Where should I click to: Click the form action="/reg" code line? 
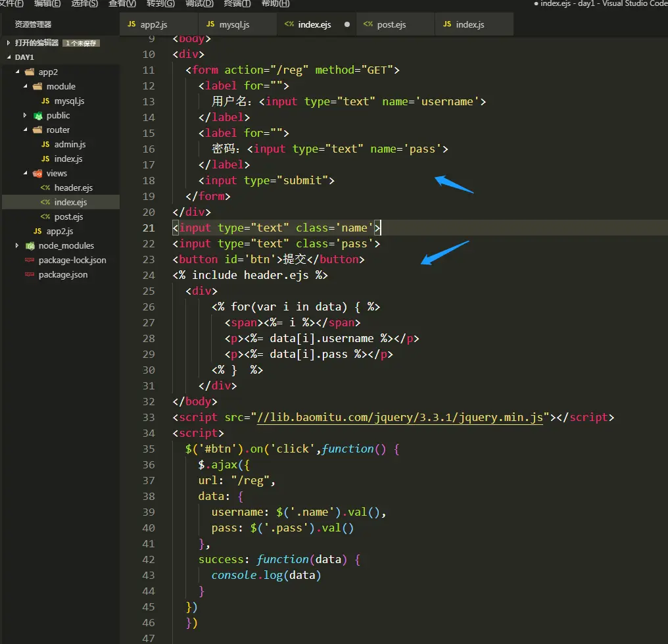292,70
